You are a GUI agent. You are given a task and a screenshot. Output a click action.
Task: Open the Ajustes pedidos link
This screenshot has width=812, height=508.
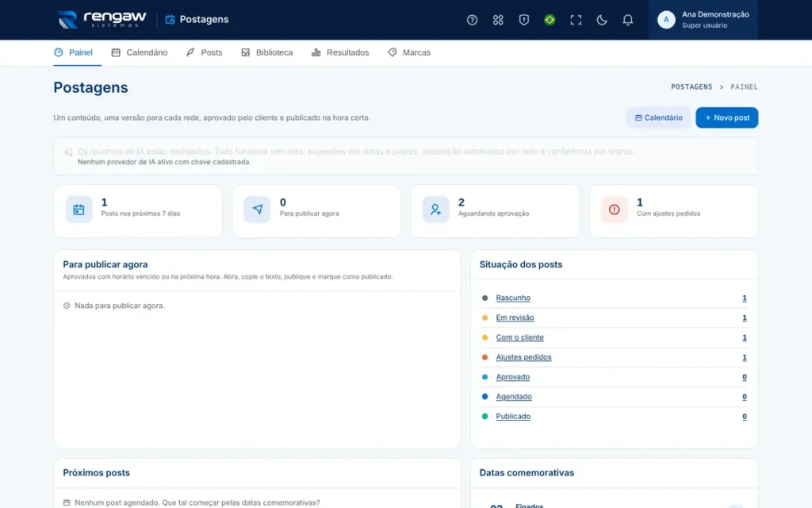523,357
